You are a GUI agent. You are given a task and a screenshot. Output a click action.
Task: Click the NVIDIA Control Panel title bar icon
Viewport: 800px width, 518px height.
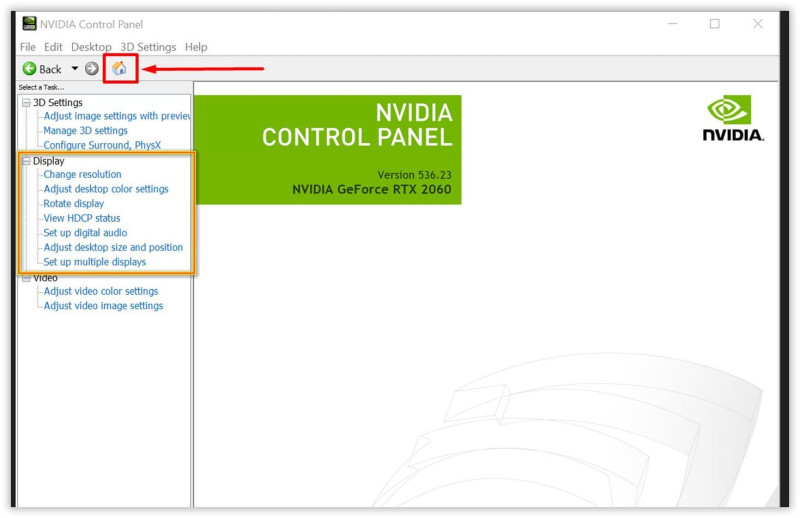tap(30, 23)
